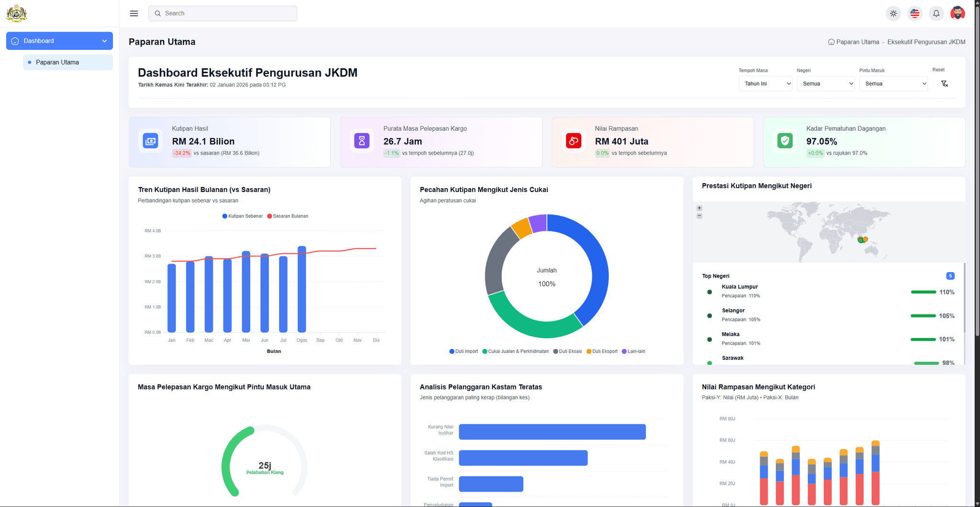Viewport: 980px width, 507px height.
Task: Toggle the Sasaran Bulanan legend entry
Action: coord(287,216)
